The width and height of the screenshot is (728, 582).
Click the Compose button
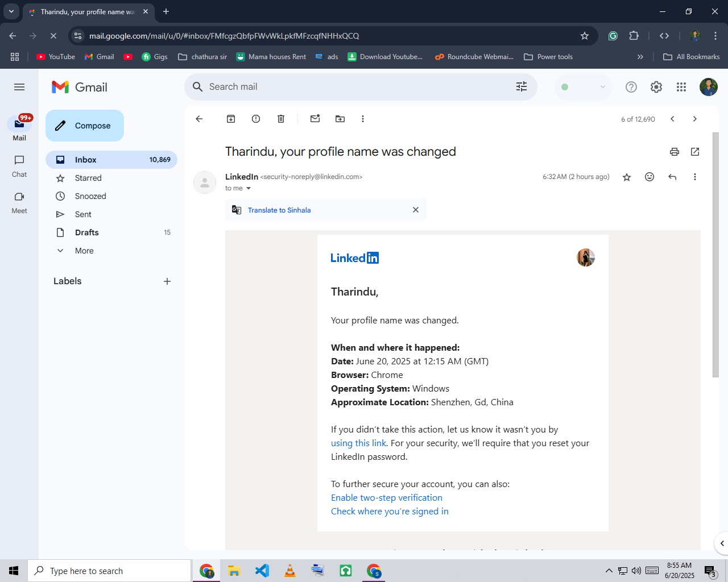point(85,126)
